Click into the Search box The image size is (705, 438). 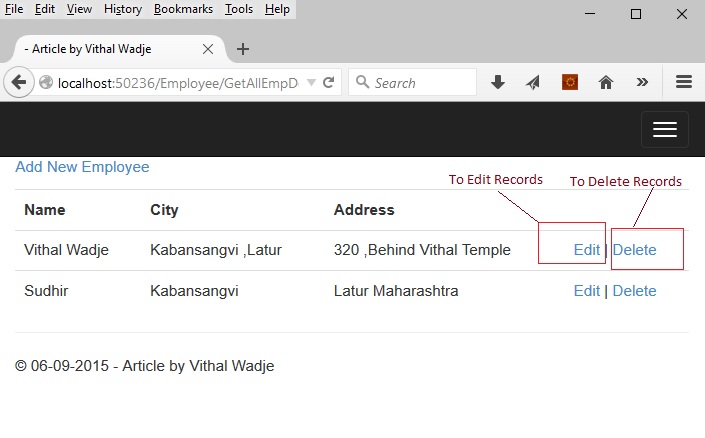[x=412, y=82]
